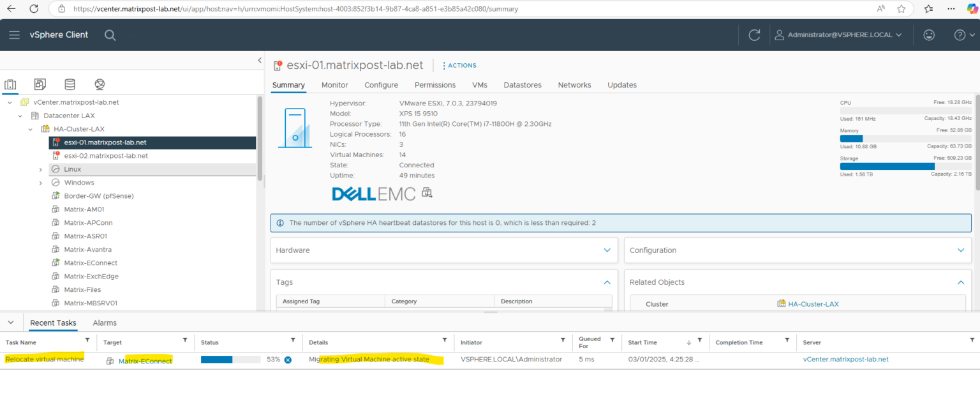Open the Alarms tab
This screenshot has width=980, height=412.
click(x=104, y=323)
